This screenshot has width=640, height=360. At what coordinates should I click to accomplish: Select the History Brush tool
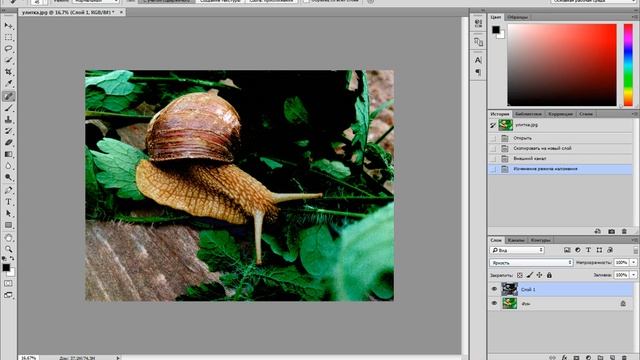point(8,131)
